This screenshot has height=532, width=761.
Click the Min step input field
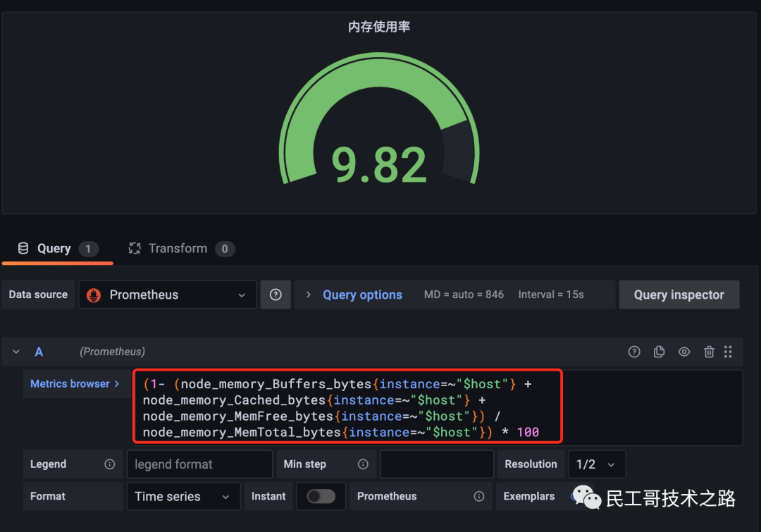pyautogui.click(x=437, y=464)
